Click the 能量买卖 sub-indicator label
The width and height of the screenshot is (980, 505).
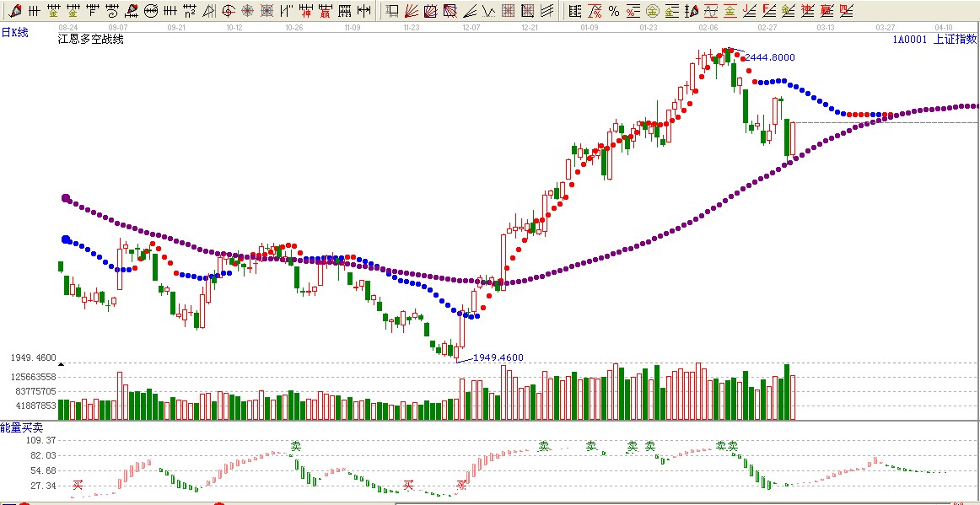pyautogui.click(x=21, y=428)
